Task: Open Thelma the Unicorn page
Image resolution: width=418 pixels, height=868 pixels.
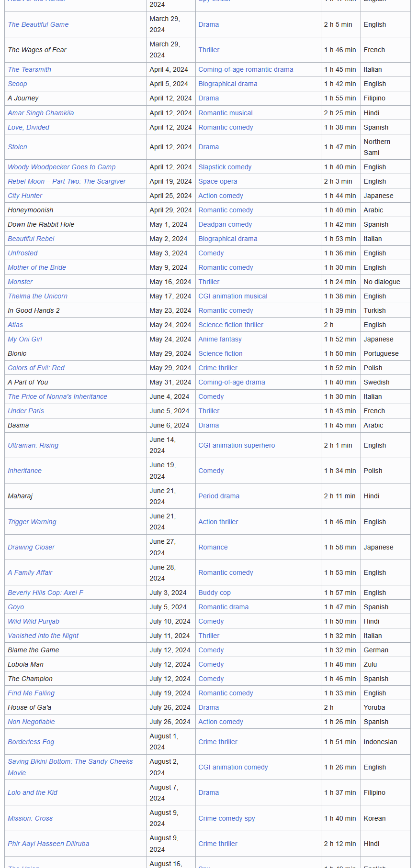Action: tap(38, 296)
